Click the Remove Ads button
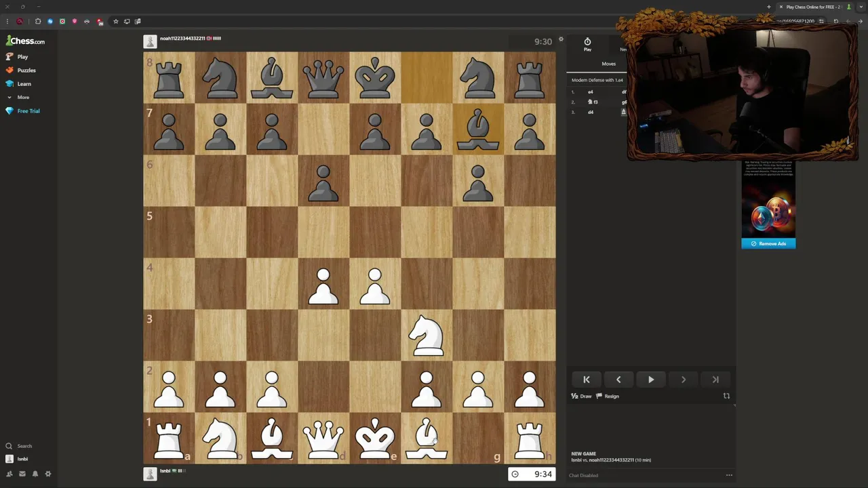868x488 pixels. click(768, 243)
